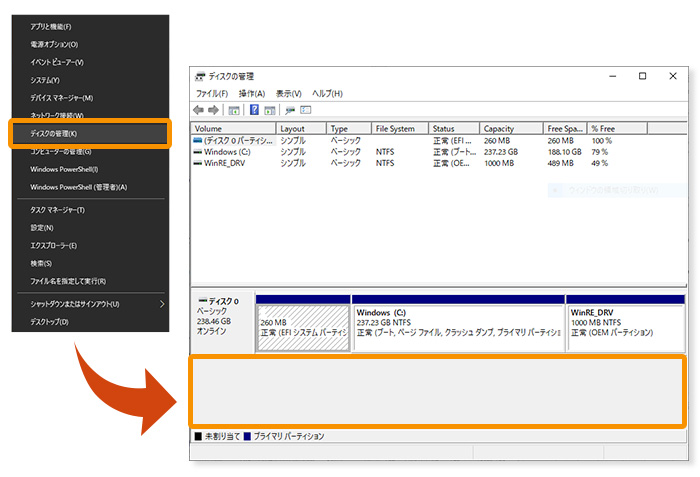Click the 237.23 GB capacity cell
The image size is (700, 477).
(501, 152)
